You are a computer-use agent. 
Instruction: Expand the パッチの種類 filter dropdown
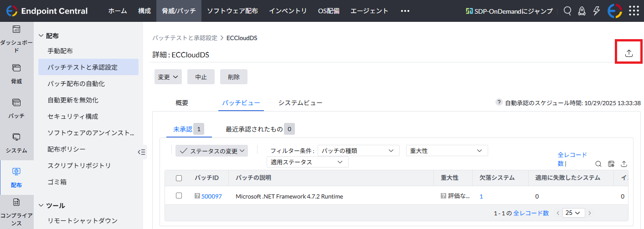tap(358, 151)
